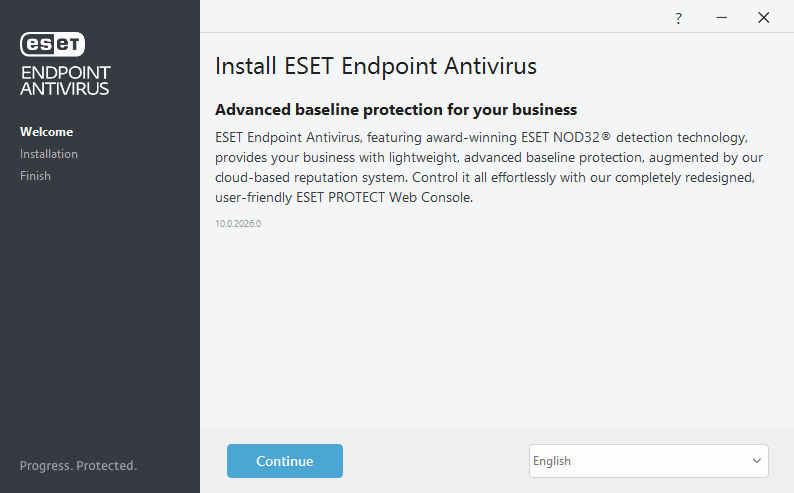Click the English text in language box
The image size is (794, 493).
coord(552,461)
